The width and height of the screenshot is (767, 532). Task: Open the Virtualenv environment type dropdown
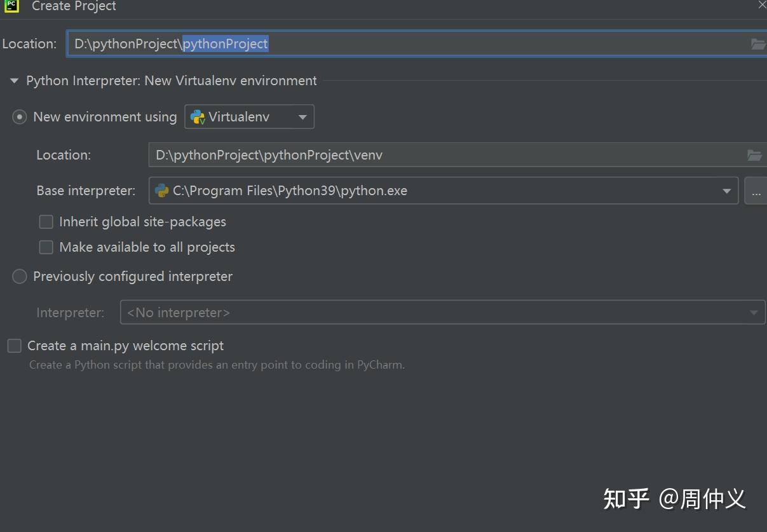tap(249, 117)
